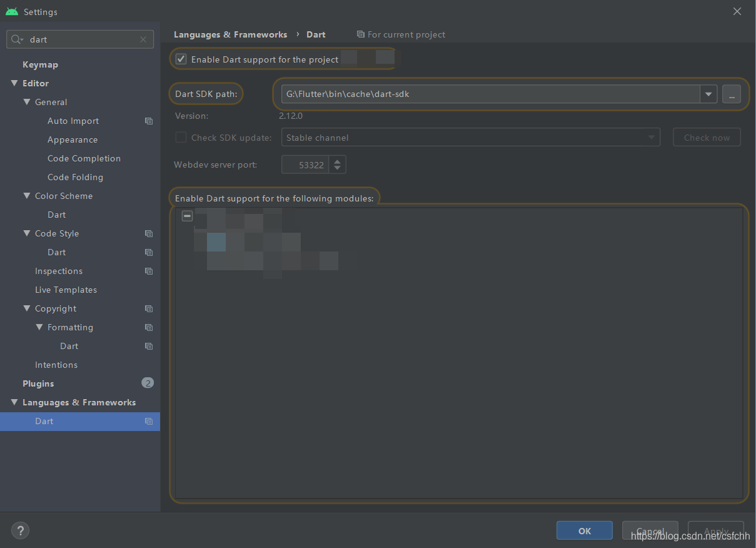Click the project-level icon beside Code Style
Image resolution: width=756 pixels, height=548 pixels.
[x=149, y=233]
